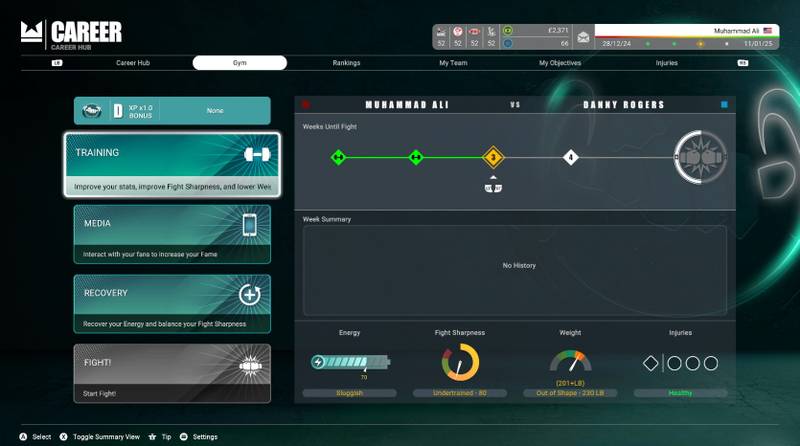Click the USA flag icon

coord(768,31)
